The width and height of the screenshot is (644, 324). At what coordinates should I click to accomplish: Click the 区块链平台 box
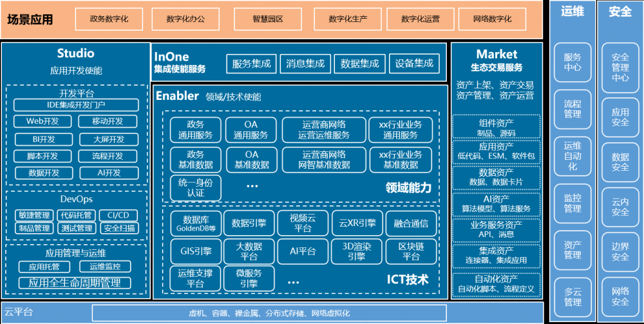click(411, 251)
